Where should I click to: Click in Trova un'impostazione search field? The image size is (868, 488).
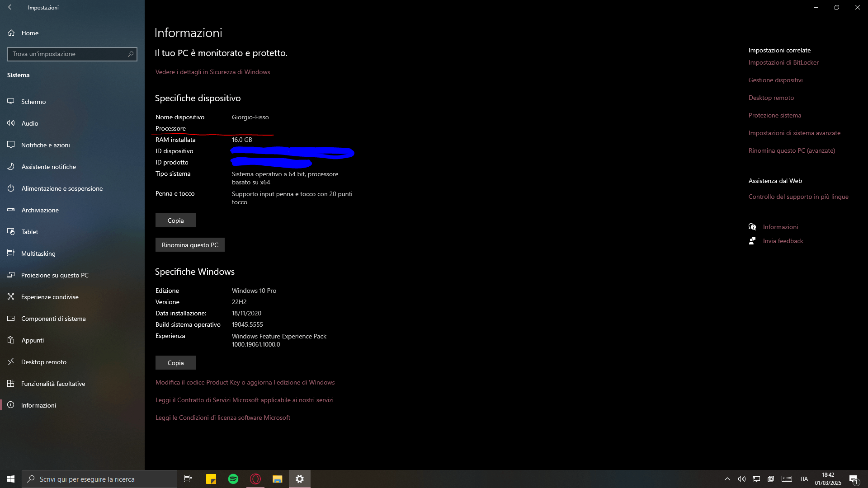(x=68, y=54)
